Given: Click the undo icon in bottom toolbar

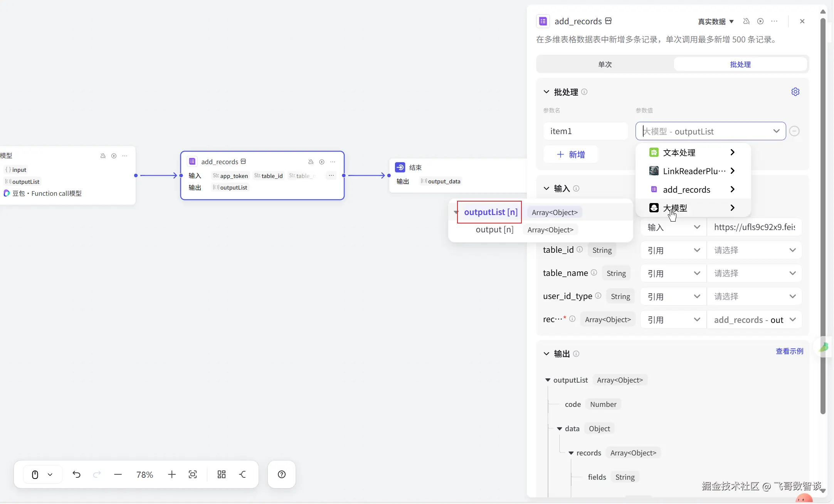Looking at the screenshot, I should click(76, 474).
